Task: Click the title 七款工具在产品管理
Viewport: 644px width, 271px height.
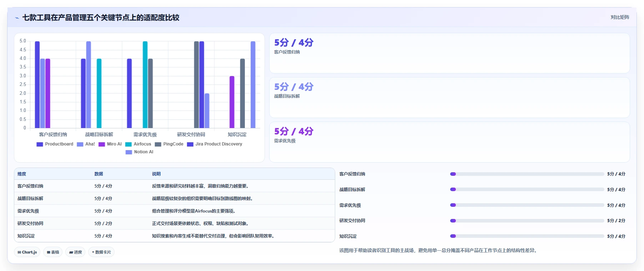Action: (101, 17)
